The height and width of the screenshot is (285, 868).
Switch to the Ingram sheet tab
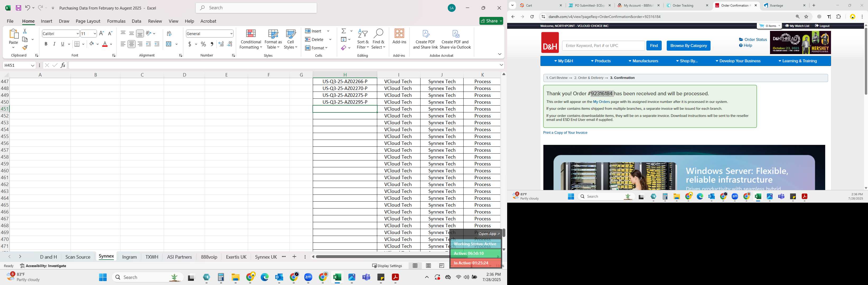coord(129,257)
